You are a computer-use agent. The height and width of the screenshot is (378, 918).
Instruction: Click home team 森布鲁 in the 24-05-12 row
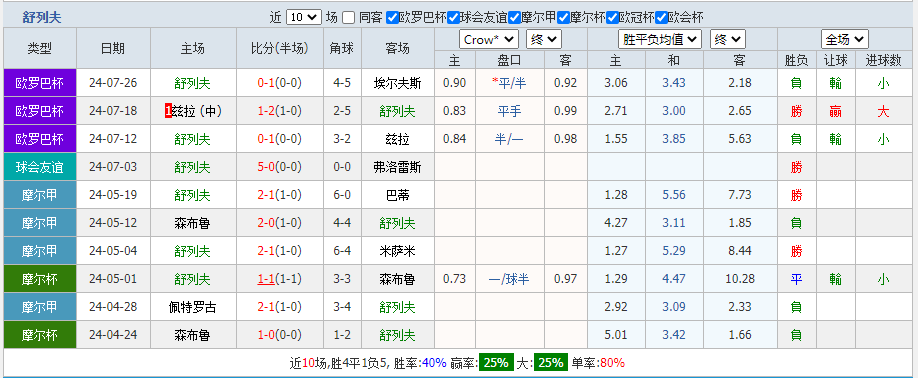tap(193, 223)
